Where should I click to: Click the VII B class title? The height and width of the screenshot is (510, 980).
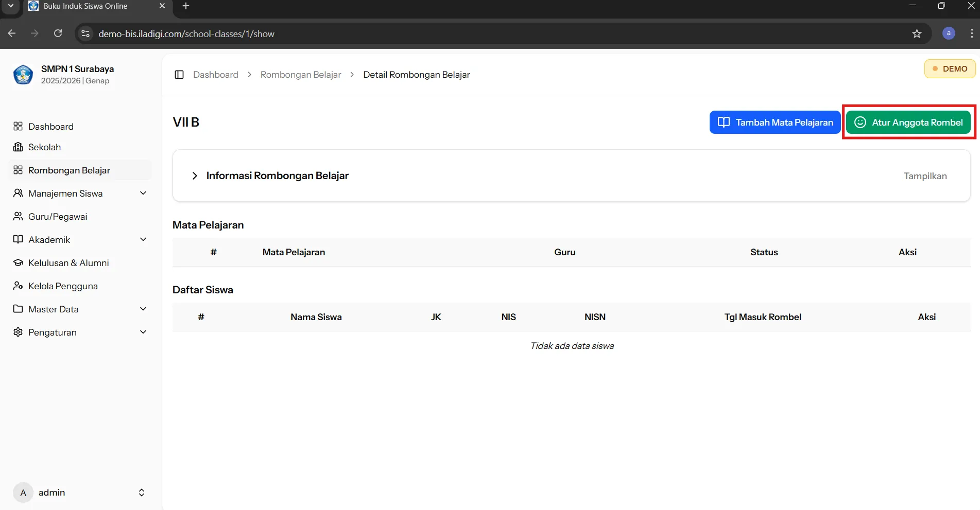point(186,122)
